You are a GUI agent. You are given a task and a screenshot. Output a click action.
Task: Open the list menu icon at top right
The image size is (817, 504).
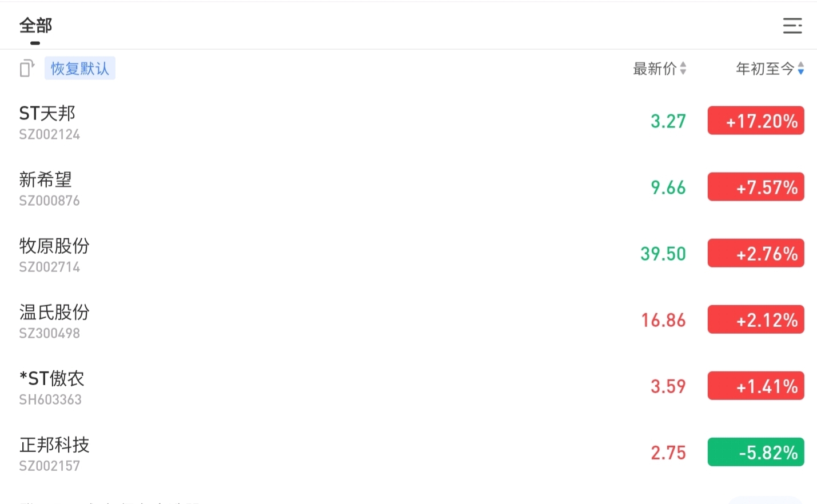click(792, 26)
